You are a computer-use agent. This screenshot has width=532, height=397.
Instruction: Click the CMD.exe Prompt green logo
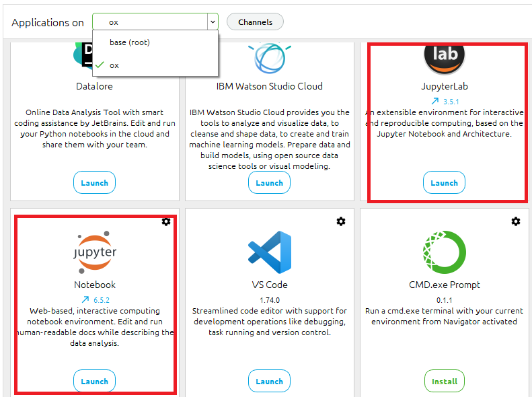point(445,252)
